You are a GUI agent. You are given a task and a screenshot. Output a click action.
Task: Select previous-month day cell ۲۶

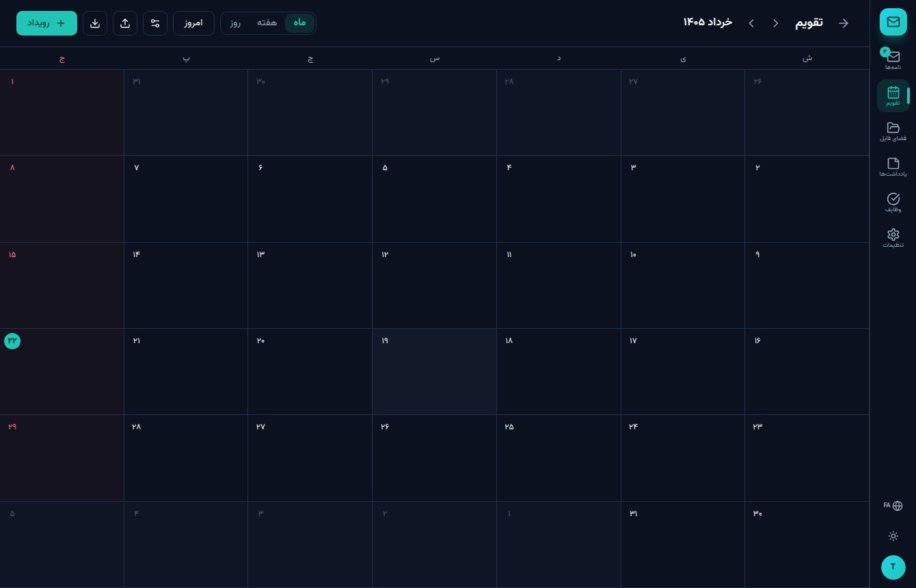point(807,112)
